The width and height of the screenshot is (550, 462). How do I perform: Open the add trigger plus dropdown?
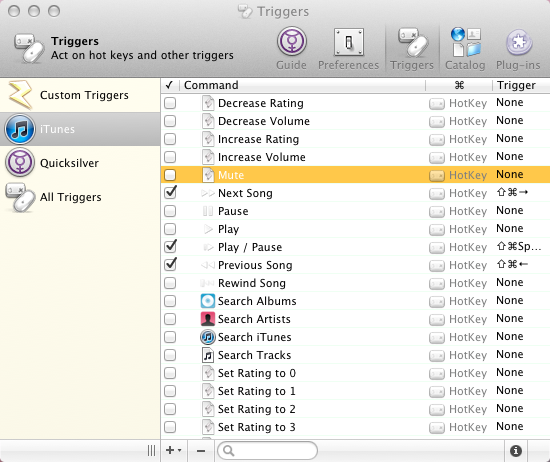(x=174, y=450)
